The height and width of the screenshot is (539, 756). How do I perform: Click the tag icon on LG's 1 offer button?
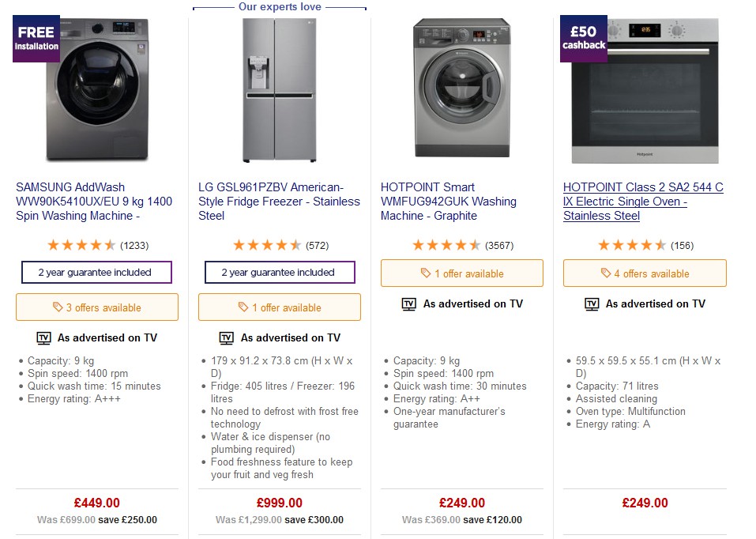(243, 307)
